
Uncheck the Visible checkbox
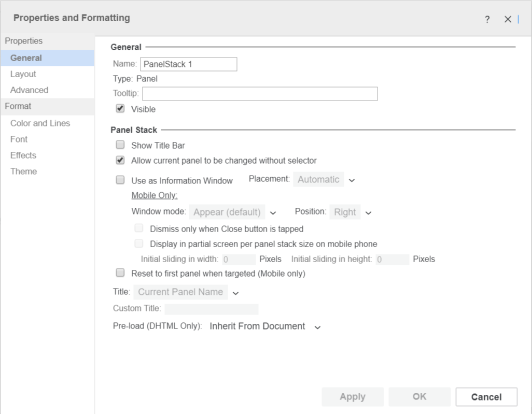coord(120,109)
